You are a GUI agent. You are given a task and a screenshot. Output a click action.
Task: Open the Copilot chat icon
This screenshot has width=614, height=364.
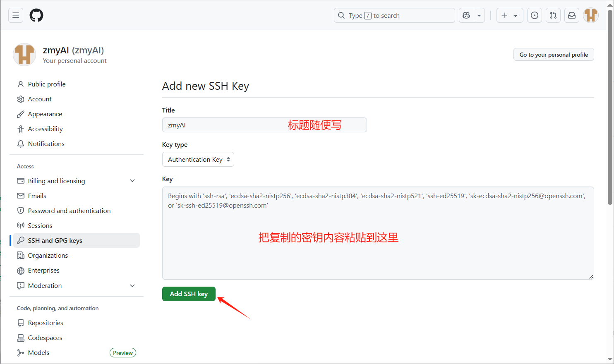click(x=466, y=15)
